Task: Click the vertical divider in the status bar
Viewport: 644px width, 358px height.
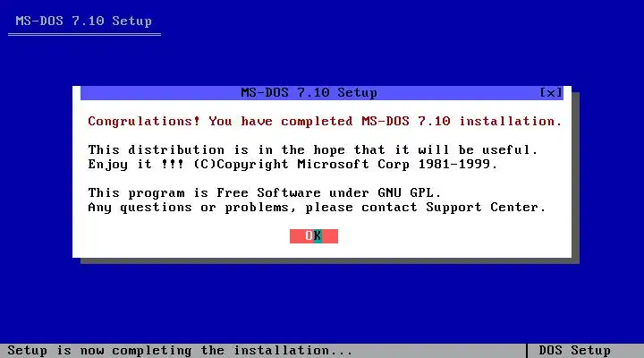Action: point(527,351)
